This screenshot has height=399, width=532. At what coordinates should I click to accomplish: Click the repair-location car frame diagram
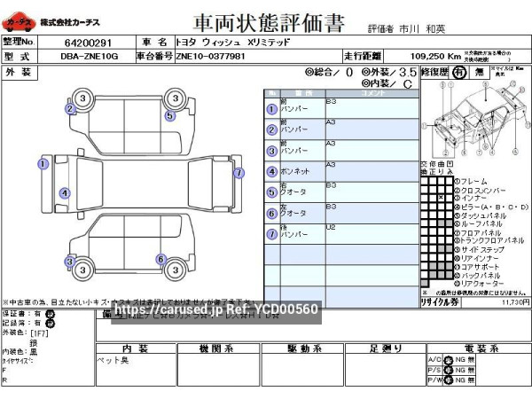475,123
